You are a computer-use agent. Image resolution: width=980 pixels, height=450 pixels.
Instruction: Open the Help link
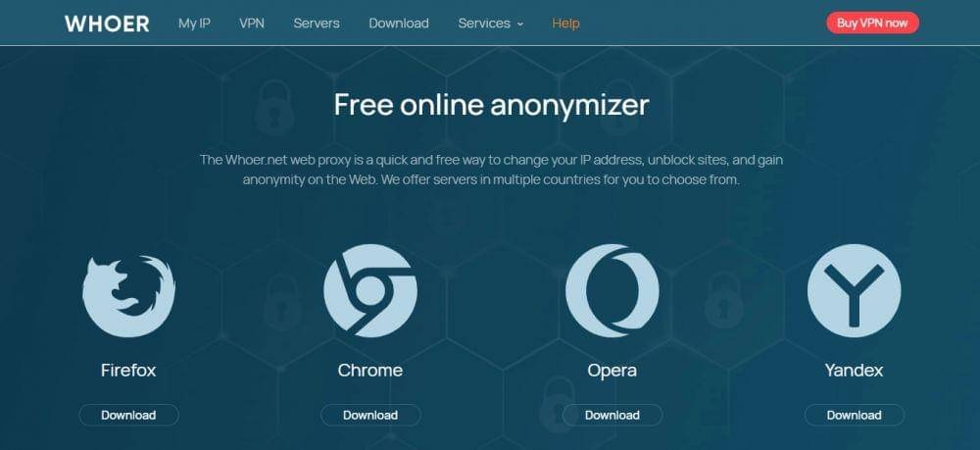[565, 24]
